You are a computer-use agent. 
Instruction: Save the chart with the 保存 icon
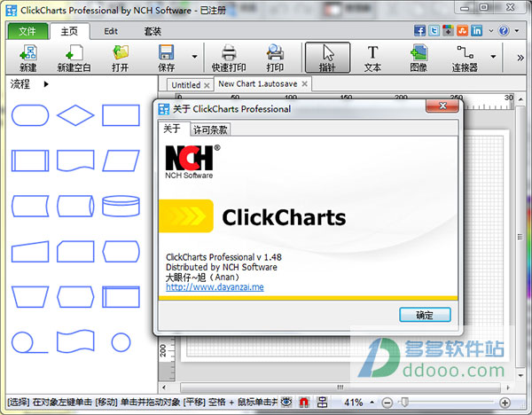[x=167, y=58]
